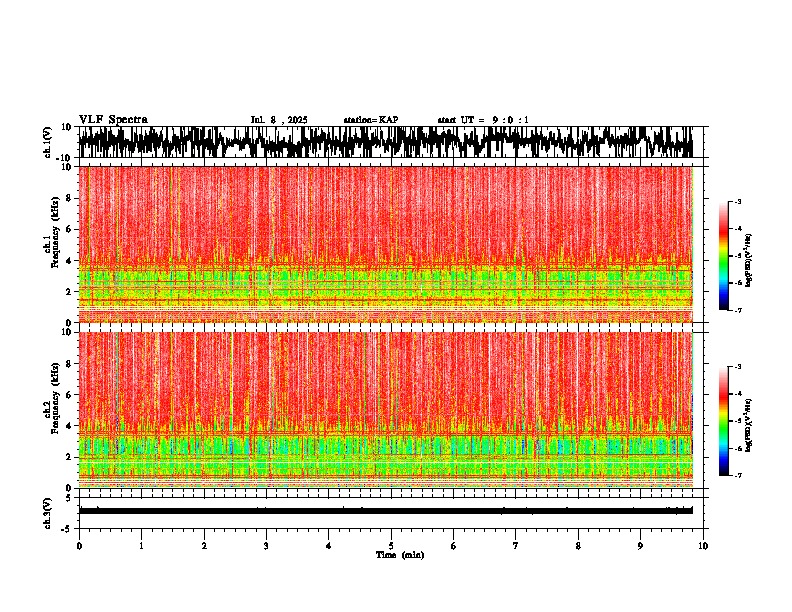Image resolution: width=792 pixels, height=612 pixels.
Task: Select the ch.2 "Frequency (kHz)" axis label
Action: (55, 398)
